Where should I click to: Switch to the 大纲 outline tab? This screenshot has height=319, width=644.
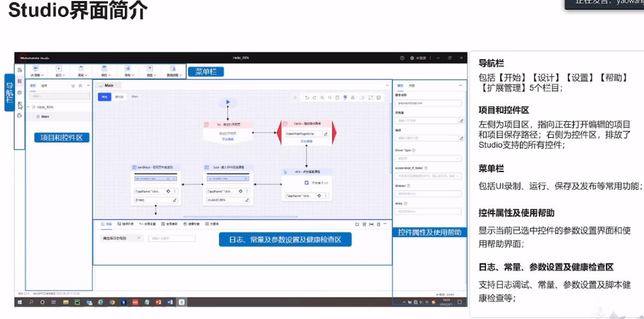coord(412,85)
